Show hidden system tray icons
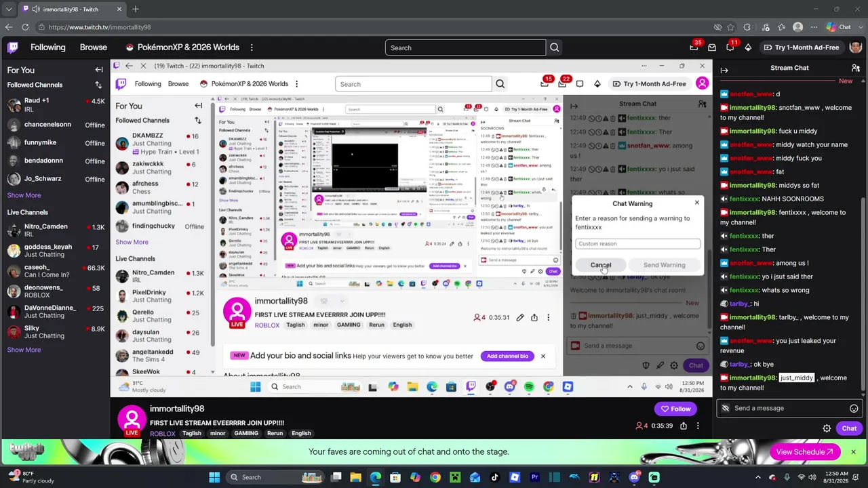 pos(758,477)
